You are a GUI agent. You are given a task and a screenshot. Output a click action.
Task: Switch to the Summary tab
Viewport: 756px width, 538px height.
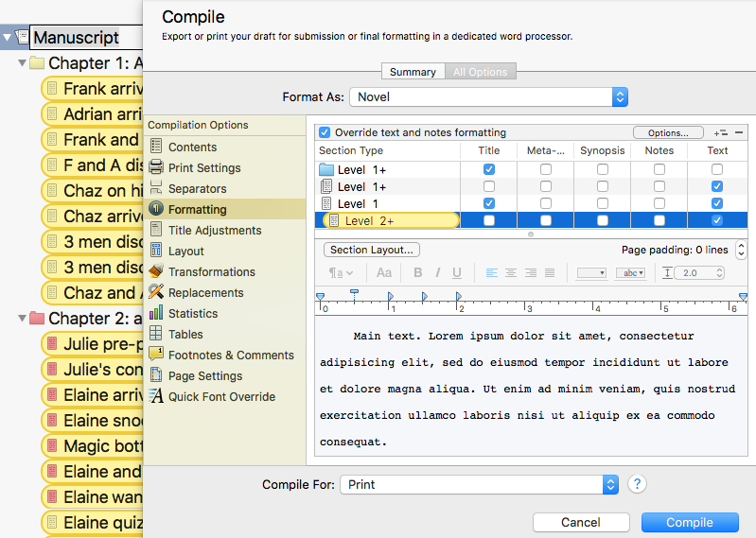[413, 72]
